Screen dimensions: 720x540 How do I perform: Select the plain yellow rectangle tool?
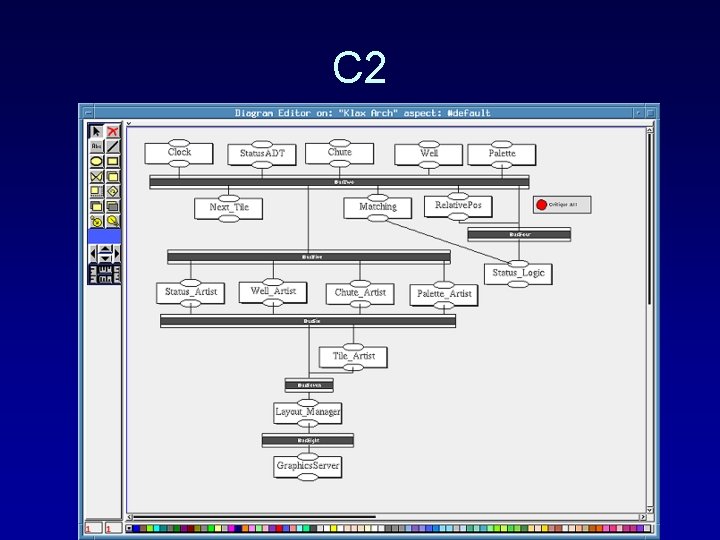[112, 161]
